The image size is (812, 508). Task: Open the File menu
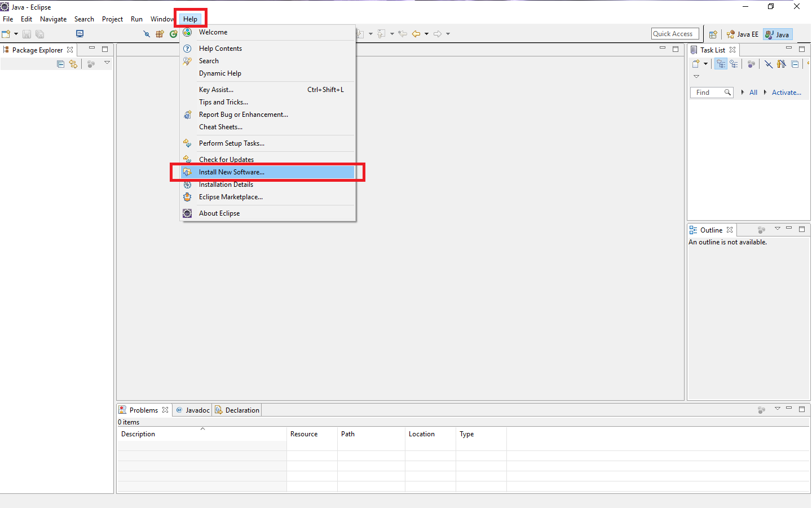pyautogui.click(x=8, y=19)
